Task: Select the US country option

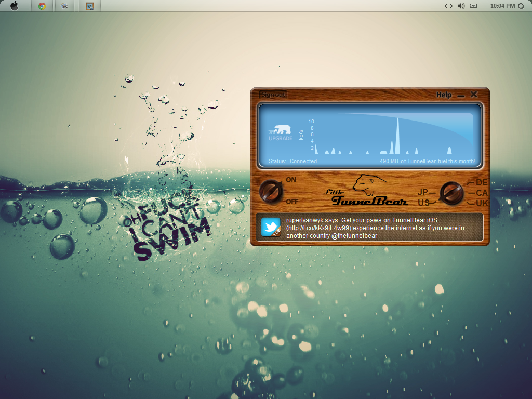Action: click(x=423, y=203)
